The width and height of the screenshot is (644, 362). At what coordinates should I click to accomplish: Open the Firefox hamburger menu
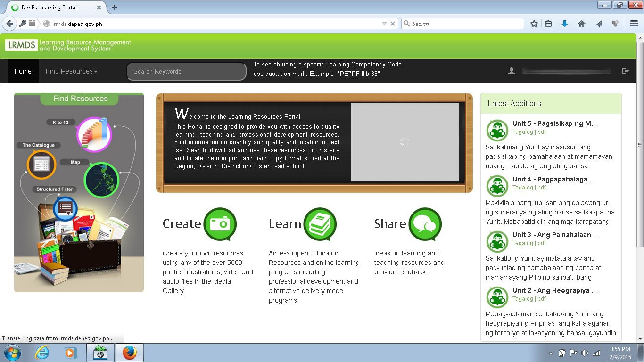pyautogui.click(x=634, y=24)
